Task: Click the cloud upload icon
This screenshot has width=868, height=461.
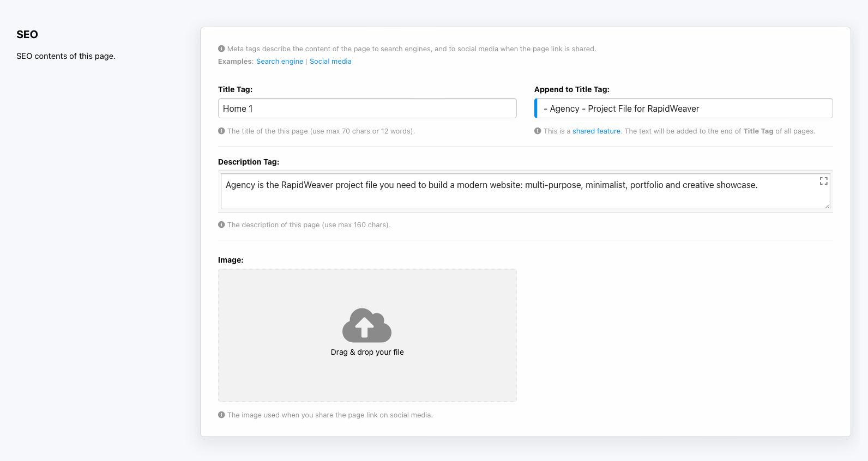Action: pos(367,325)
